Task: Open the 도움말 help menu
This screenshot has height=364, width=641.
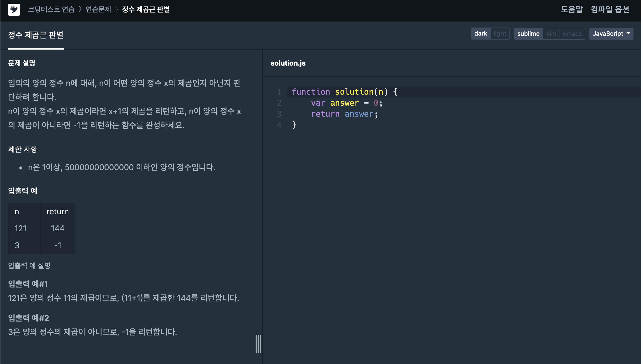Action: (x=571, y=10)
